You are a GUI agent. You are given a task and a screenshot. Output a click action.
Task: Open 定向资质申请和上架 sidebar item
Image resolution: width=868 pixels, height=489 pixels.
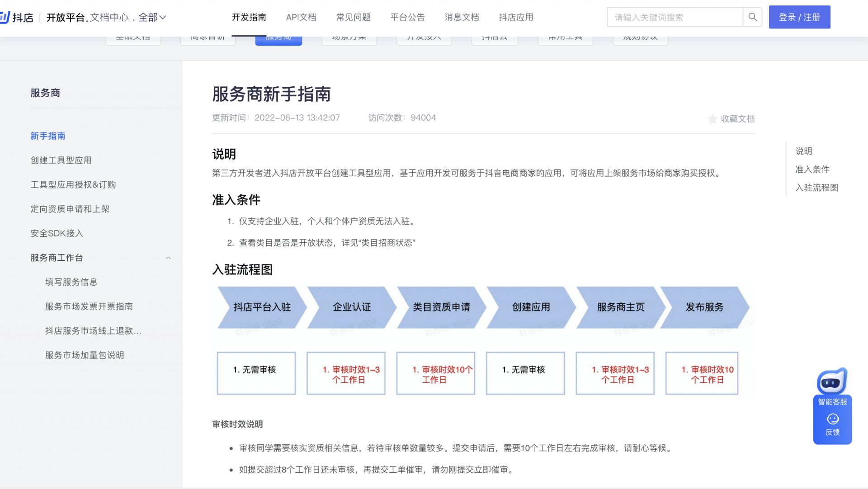[x=70, y=209]
